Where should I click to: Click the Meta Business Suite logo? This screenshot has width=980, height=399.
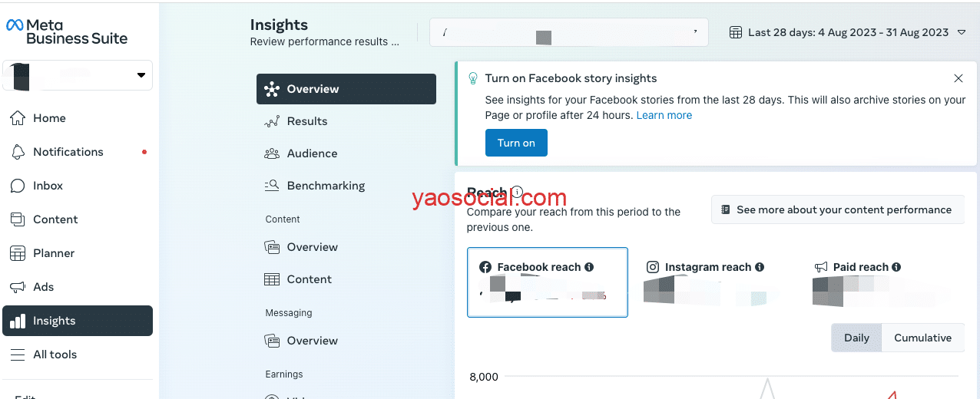pyautogui.click(x=67, y=31)
